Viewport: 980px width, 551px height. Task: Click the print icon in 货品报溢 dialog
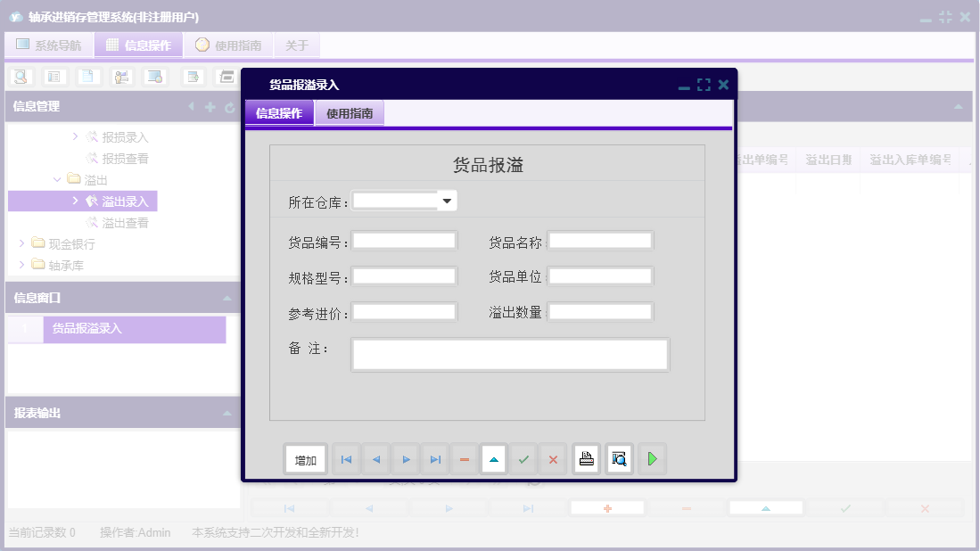(585, 458)
